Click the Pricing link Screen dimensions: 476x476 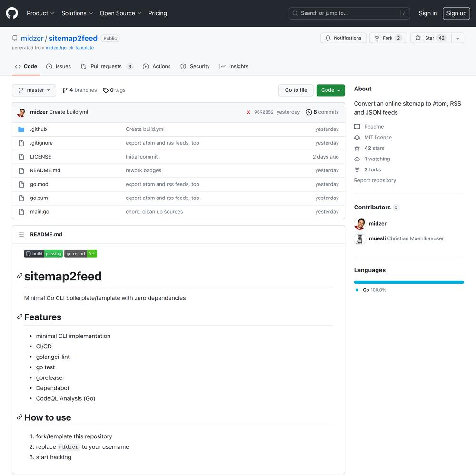coord(158,13)
